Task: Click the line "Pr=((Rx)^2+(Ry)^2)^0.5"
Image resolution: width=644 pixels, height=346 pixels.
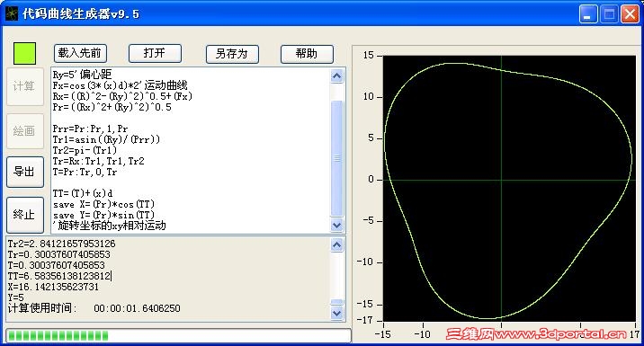Action: 112,108
